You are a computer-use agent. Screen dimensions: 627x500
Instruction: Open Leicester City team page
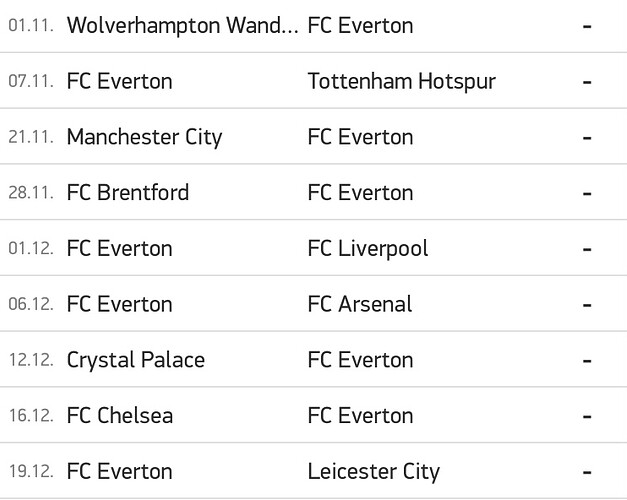click(374, 472)
